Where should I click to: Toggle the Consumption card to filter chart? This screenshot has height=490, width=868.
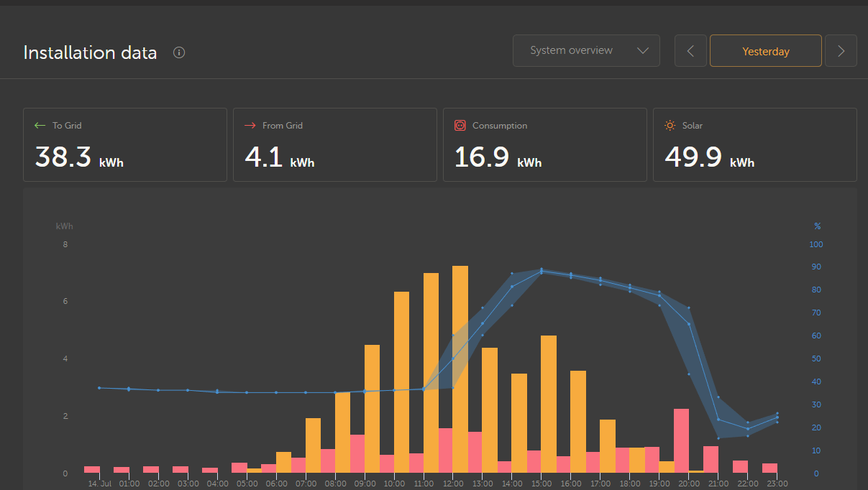(x=544, y=144)
